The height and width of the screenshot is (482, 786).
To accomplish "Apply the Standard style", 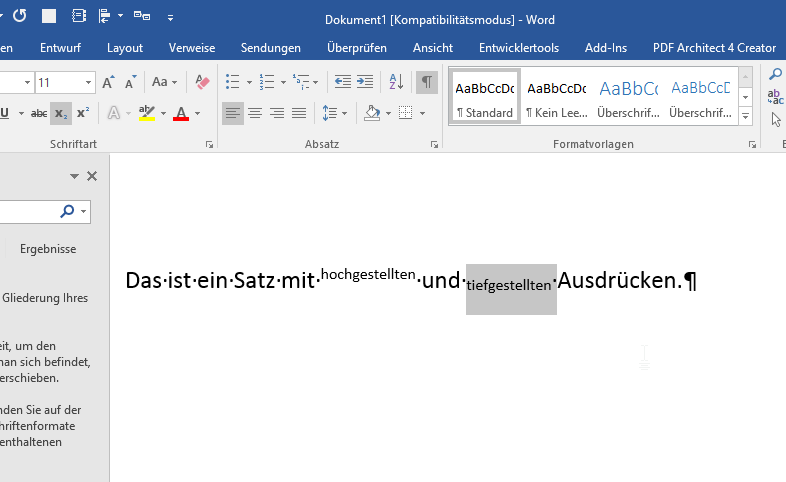I will coord(485,97).
